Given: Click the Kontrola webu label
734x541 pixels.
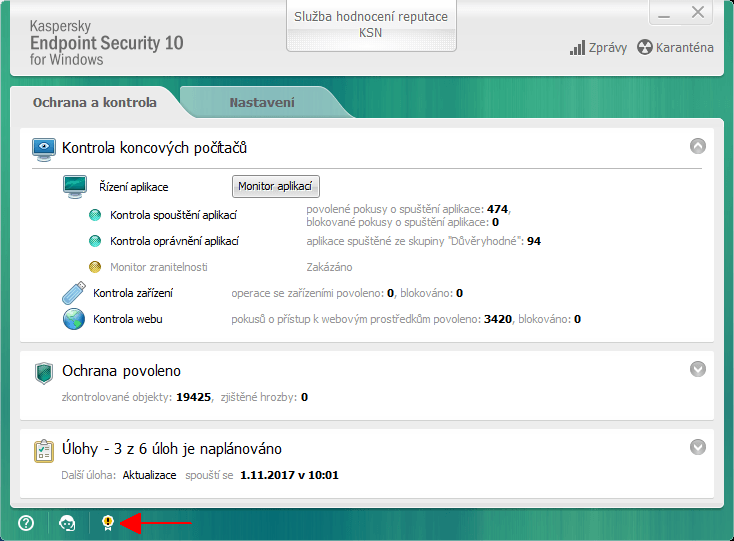Looking at the screenshot, I should click(x=128, y=319).
